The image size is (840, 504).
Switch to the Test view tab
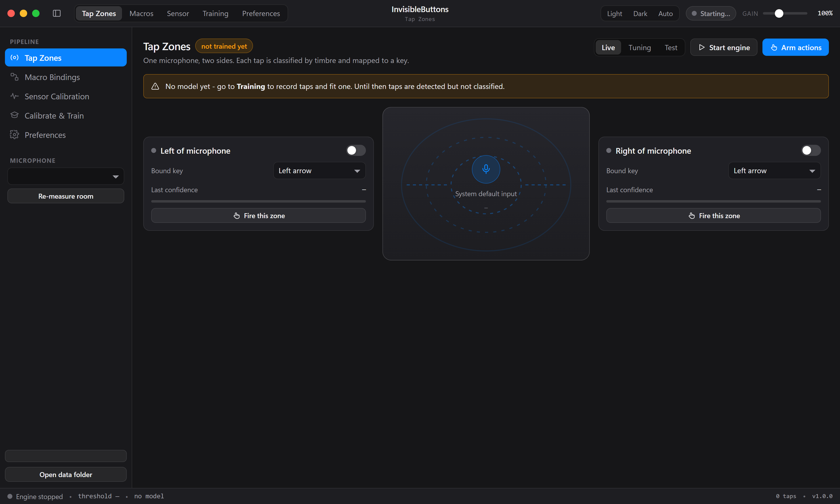(x=671, y=47)
